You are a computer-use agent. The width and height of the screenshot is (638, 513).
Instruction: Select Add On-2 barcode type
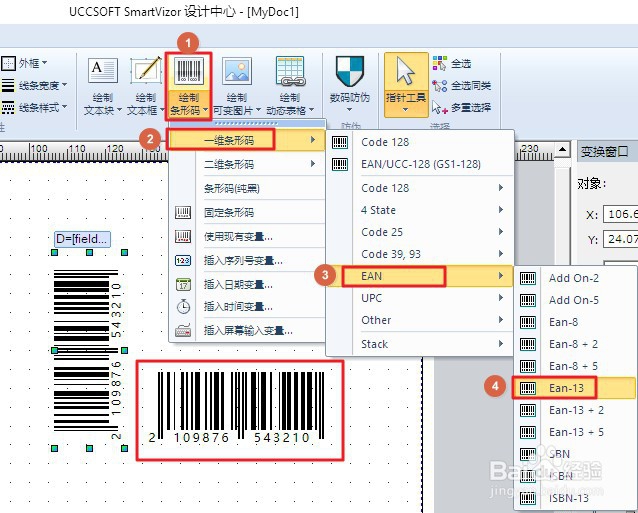click(x=575, y=278)
